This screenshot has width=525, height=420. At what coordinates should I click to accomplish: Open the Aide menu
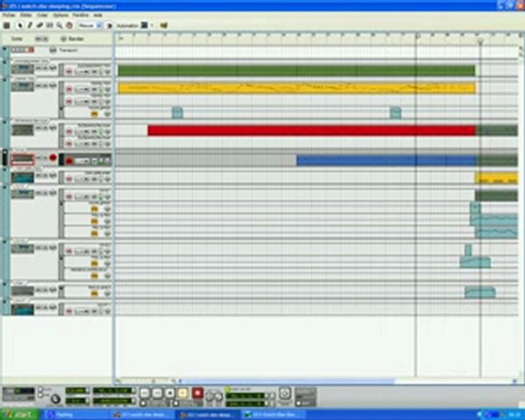[x=98, y=15]
